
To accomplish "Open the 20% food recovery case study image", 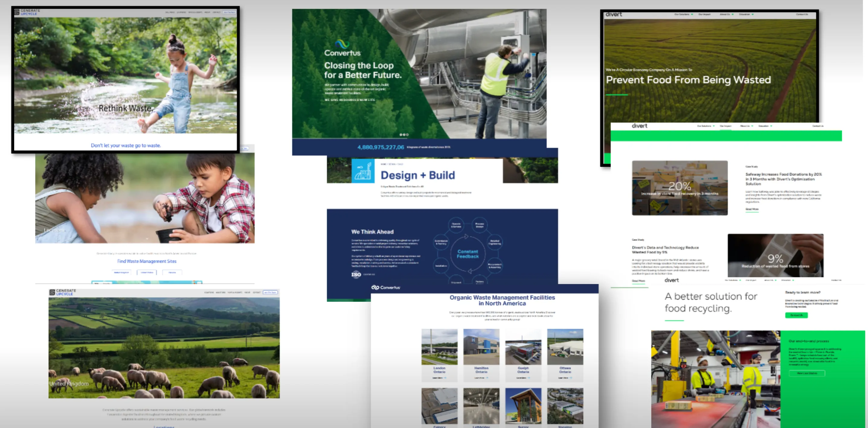I will click(680, 188).
